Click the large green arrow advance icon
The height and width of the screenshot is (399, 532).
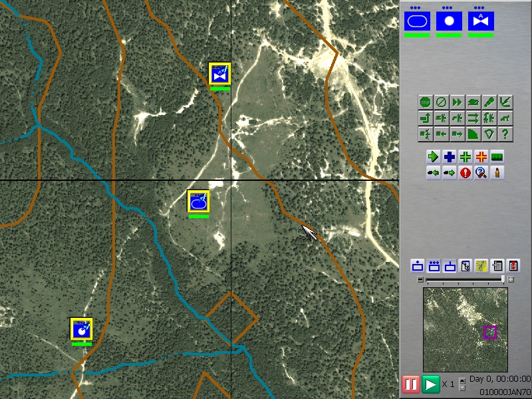[x=434, y=156]
